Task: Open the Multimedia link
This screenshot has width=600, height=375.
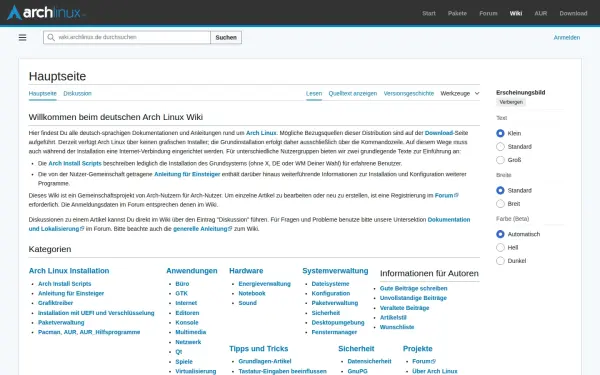Action: tap(191, 332)
